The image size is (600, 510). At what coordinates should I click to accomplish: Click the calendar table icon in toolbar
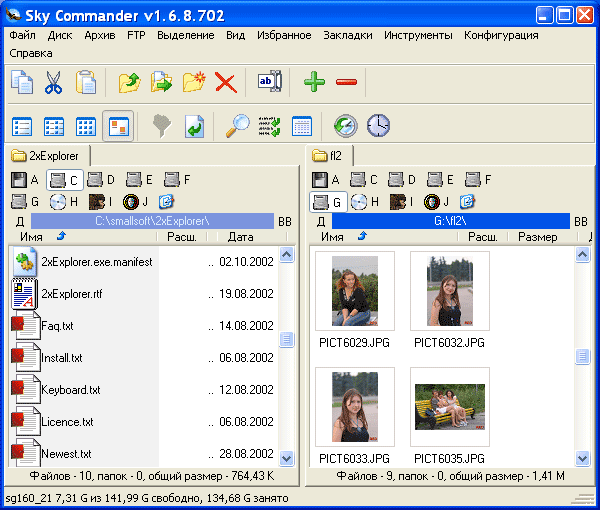pyautogui.click(x=302, y=126)
